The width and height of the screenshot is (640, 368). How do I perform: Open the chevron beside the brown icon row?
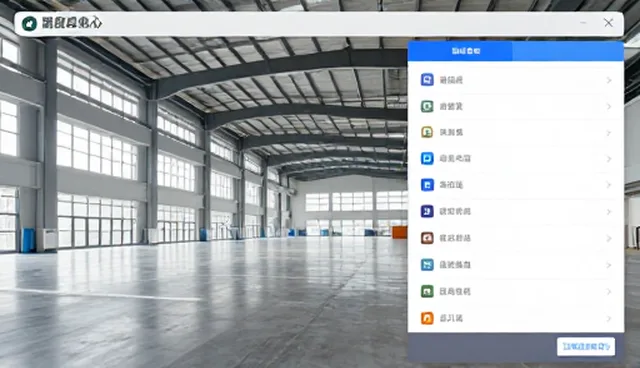(609, 238)
